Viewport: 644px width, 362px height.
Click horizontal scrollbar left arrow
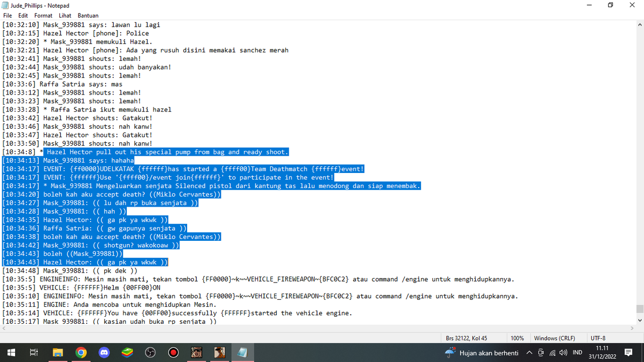4,328
